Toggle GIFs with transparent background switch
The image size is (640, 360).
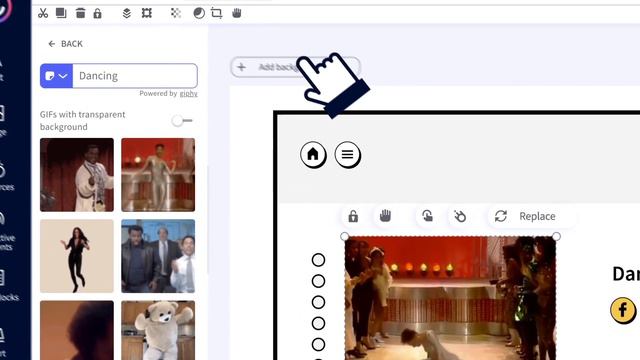tap(182, 120)
